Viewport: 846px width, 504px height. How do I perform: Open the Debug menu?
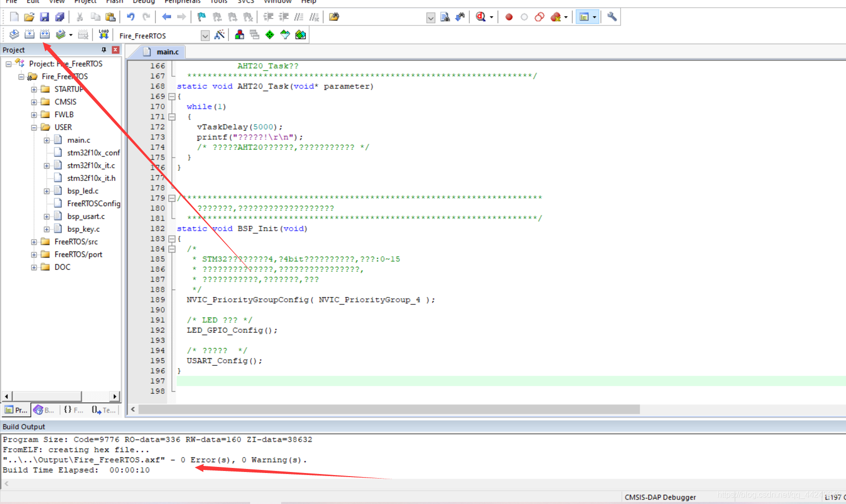pos(144,2)
